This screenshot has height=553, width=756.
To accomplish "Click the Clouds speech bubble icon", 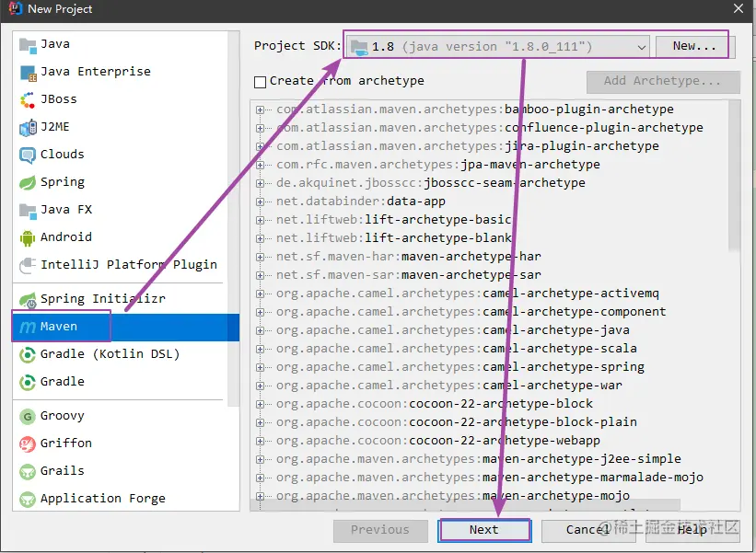I will 28,156.
